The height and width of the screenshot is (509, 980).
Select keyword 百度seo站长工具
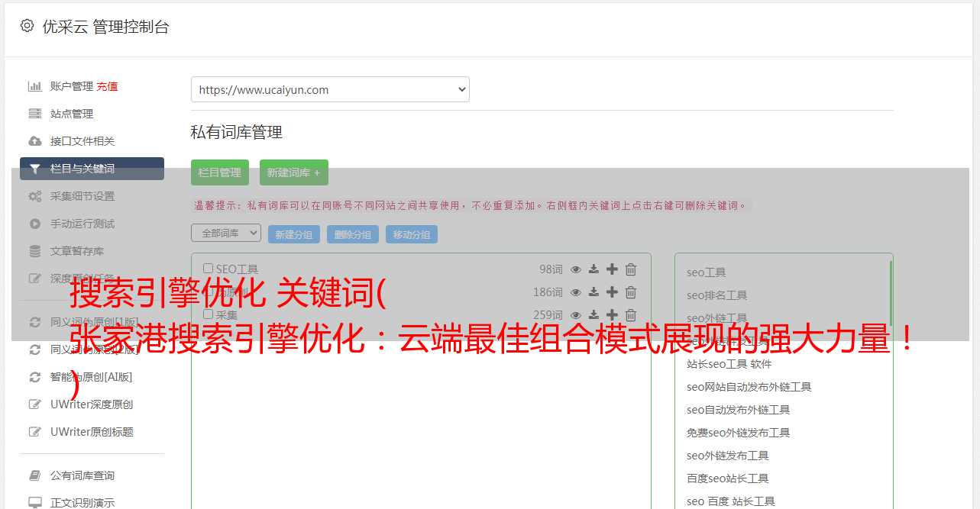[727, 478]
